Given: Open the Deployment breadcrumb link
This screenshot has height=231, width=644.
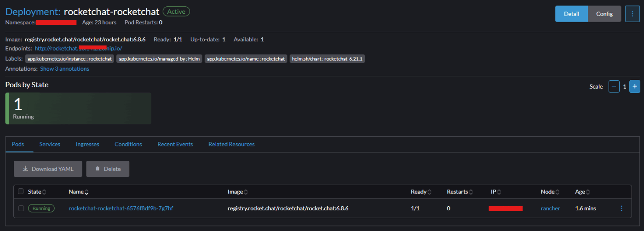Looking at the screenshot, I should click(33, 11).
